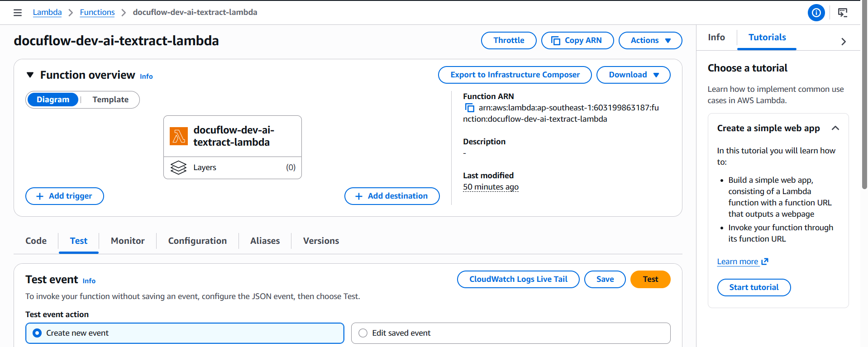Open the hamburger navigation menu
This screenshot has height=347, width=868.
click(x=18, y=13)
